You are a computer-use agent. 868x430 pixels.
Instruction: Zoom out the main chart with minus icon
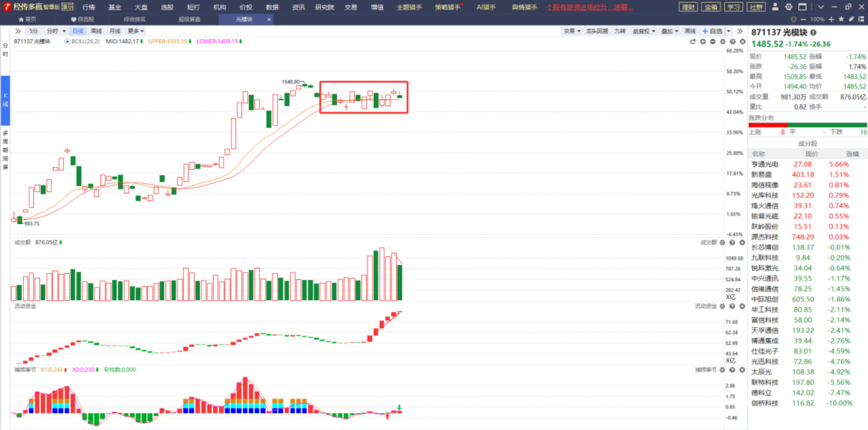coord(713,41)
